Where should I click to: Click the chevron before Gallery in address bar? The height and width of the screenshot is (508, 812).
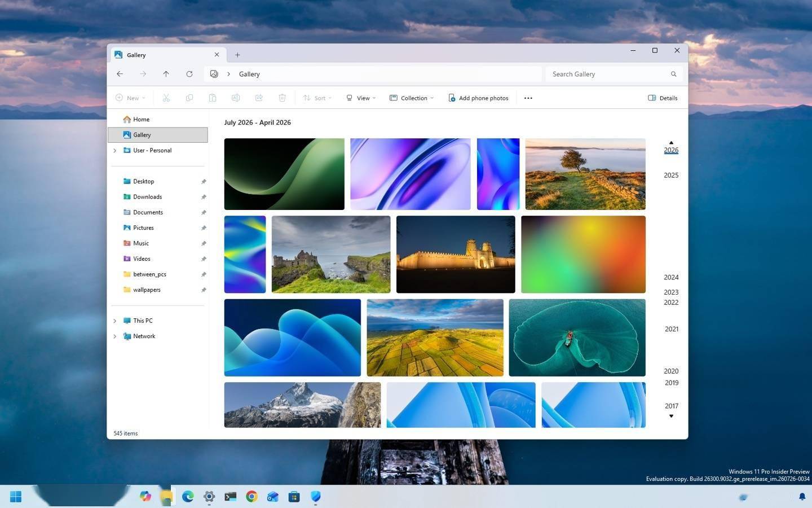[x=228, y=74]
